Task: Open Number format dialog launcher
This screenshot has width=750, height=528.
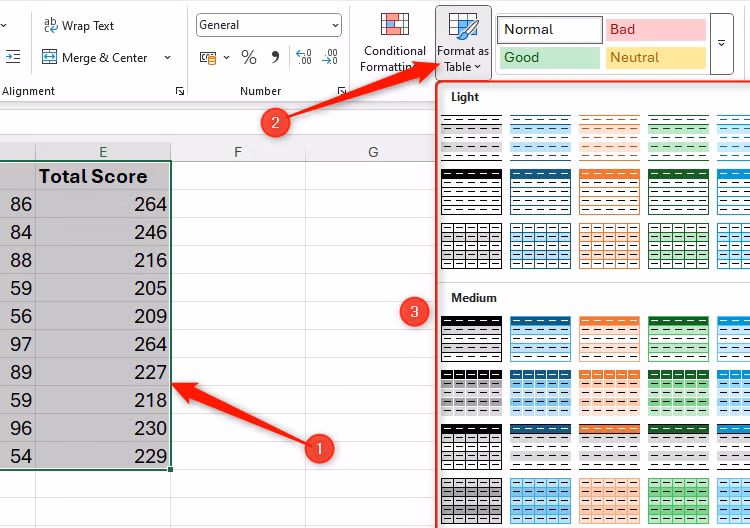Action: pyautogui.click(x=342, y=91)
